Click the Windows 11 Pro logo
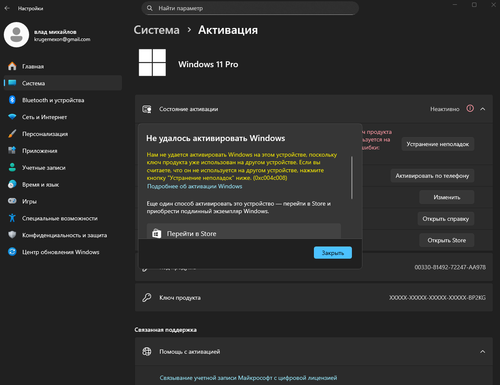This screenshot has height=385, width=500. point(152,63)
